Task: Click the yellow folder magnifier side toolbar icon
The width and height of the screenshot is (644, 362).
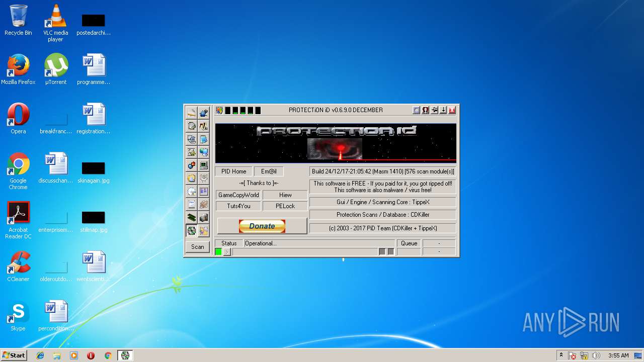Action: tap(192, 178)
